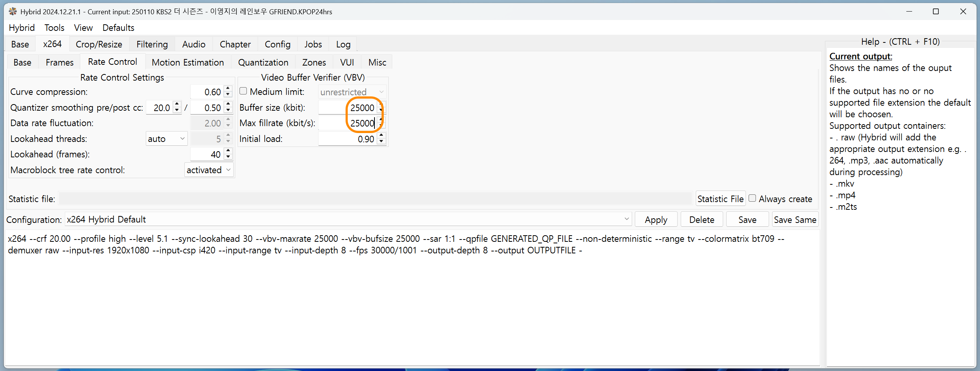Open the Misc sub-tab
Image resolution: width=980 pixels, height=371 pixels.
(377, 62)
